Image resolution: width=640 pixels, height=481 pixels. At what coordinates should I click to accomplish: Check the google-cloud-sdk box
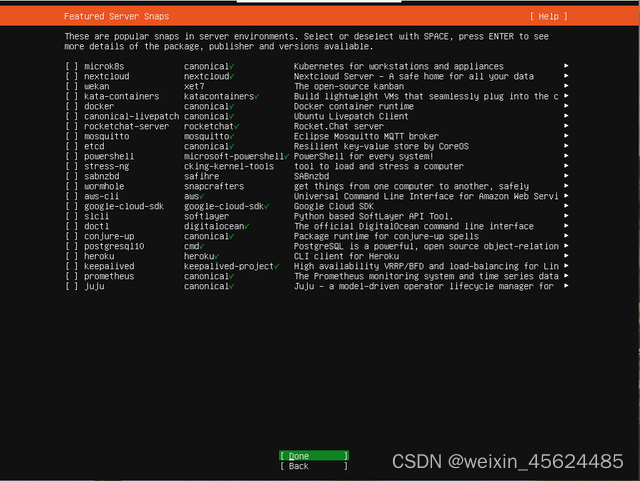pyautogui.click(x=71, y=206)
